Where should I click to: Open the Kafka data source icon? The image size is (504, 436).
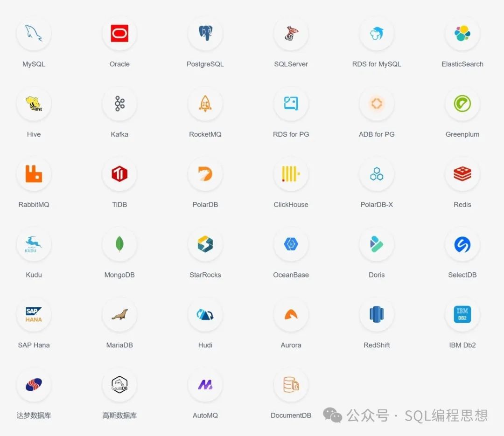119,104
